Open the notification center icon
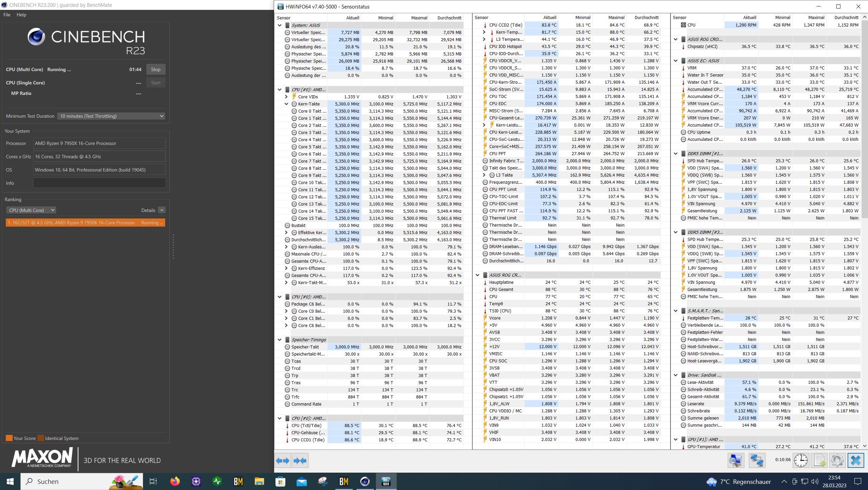 (x=857, y=481)
